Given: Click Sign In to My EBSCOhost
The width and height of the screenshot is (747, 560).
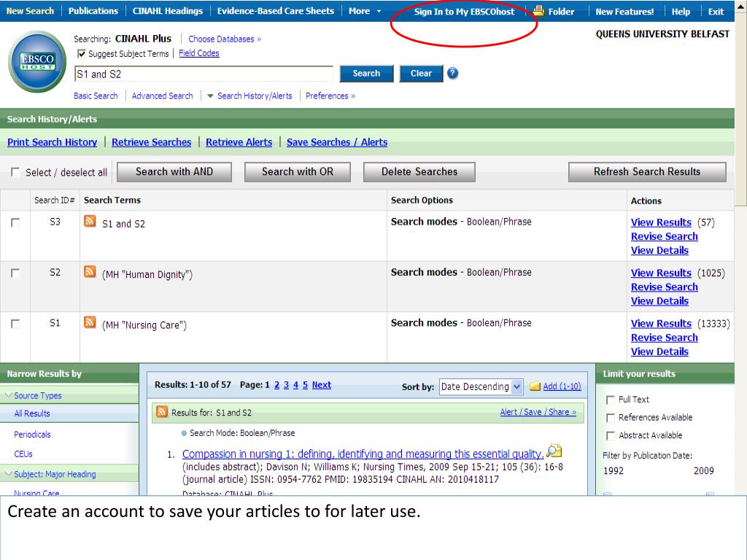Looking at the screenshot, I should (464, 12).
